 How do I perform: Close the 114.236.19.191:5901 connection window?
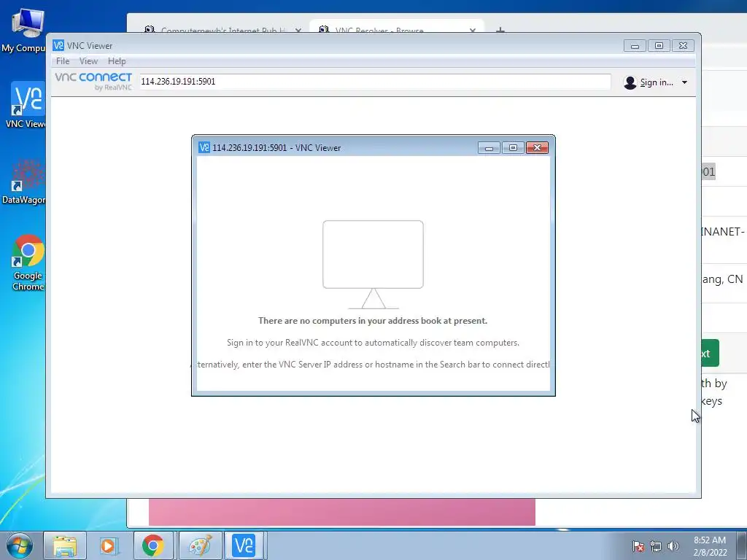537,147
